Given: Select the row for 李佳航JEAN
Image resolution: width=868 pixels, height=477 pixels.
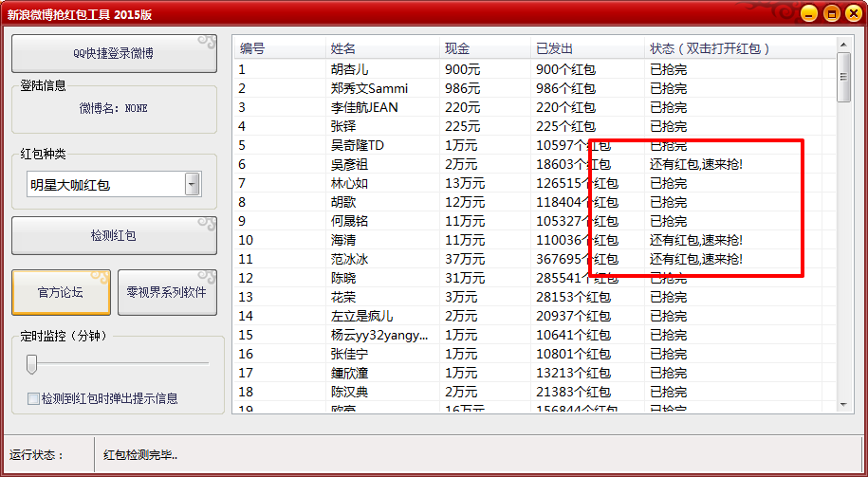Looking at the screenshot, I should click(535, 107).
